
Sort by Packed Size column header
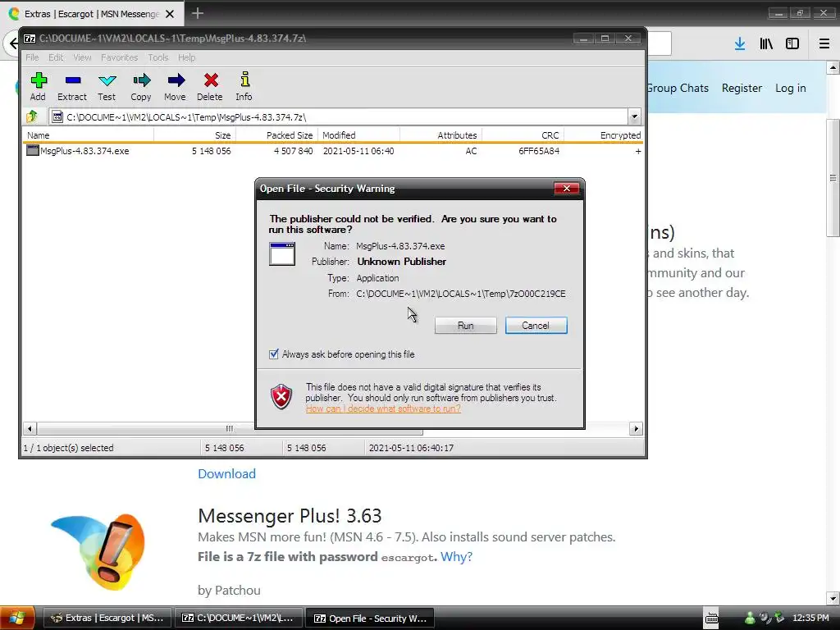click(276, 135)
